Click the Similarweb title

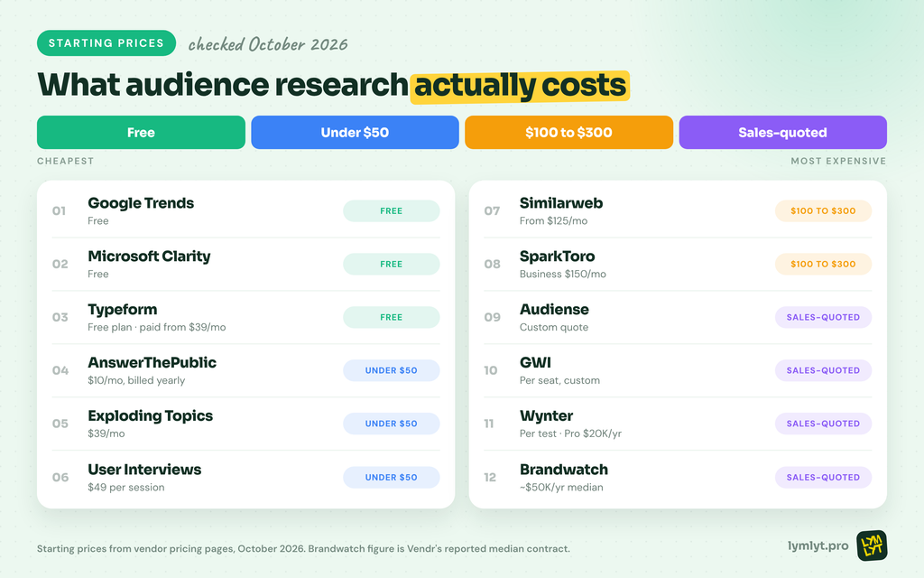coord(561,203)
